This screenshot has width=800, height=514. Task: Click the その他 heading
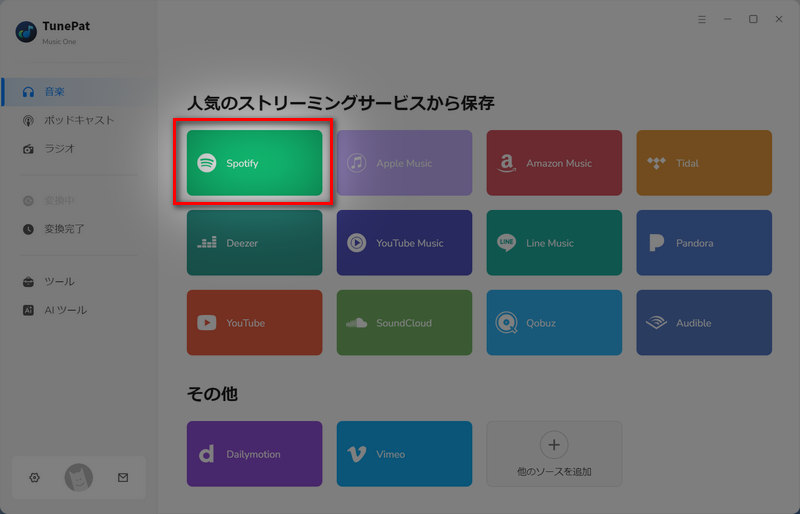point(212,394)
